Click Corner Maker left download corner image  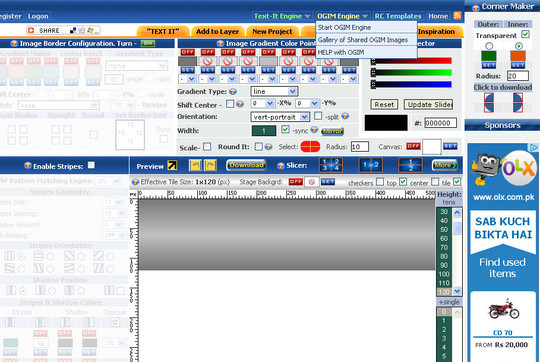(489, 102)
